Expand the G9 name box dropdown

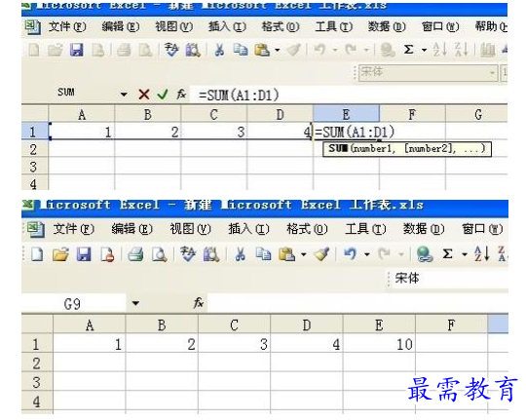coord(135,303)
